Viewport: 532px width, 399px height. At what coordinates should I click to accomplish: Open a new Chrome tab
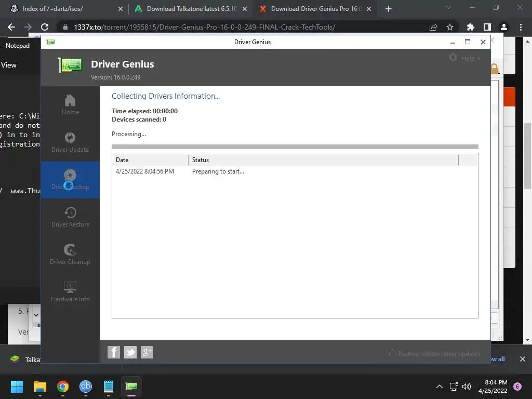(x=389, y=9)
